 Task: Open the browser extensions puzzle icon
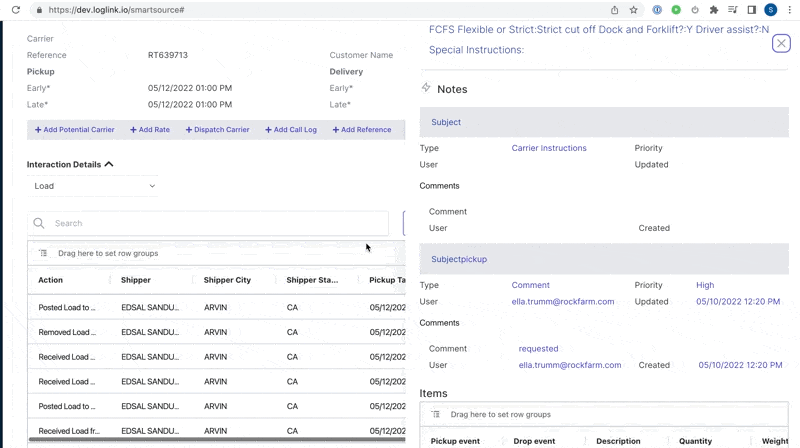[713, 10]
